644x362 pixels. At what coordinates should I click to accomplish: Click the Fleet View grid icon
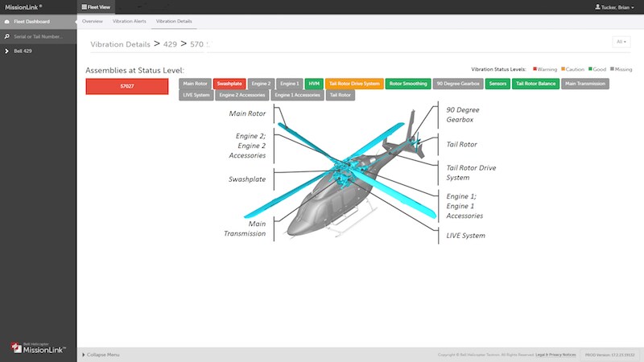[85, 6]
